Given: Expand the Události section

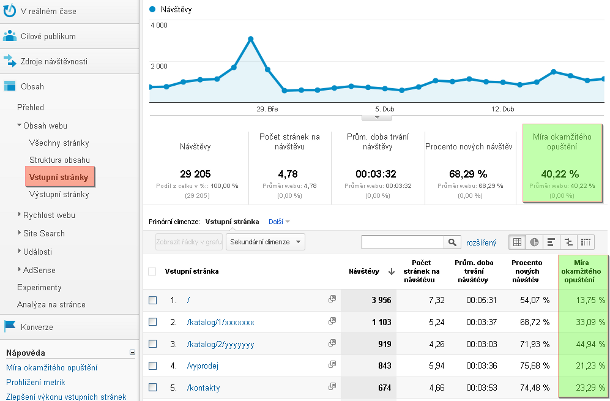Looking at the screenshot, I should pos(19,251).
